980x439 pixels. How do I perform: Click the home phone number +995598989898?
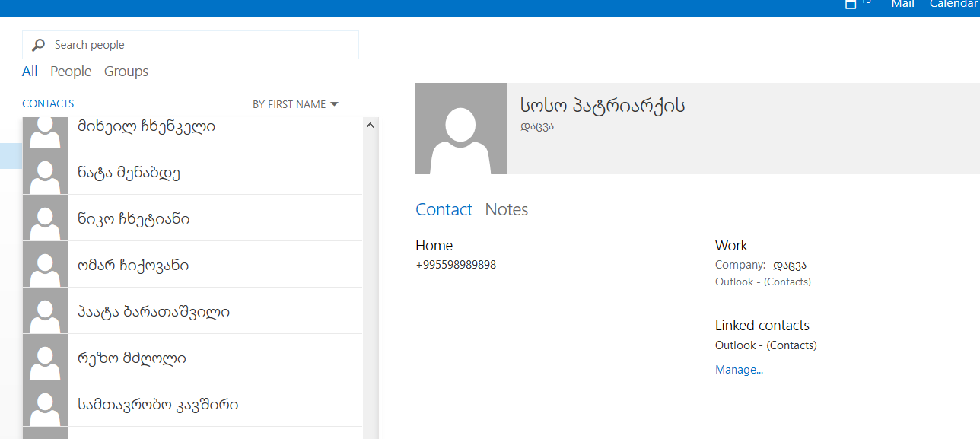456,266
